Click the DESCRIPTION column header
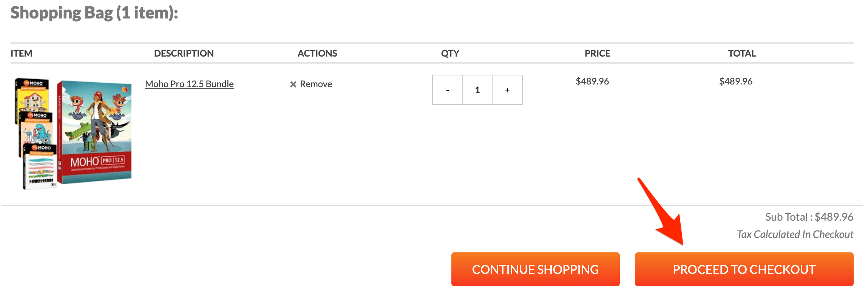This screenshot has height=298, width=868. pyautogui.click(x=184, y=53)
